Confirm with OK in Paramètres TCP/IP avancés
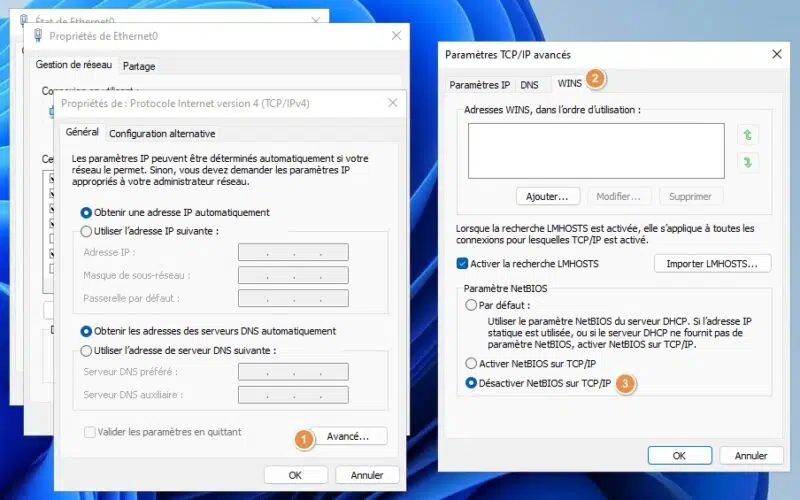This screenshot has width=800, height=500. (x=680, y=456)
